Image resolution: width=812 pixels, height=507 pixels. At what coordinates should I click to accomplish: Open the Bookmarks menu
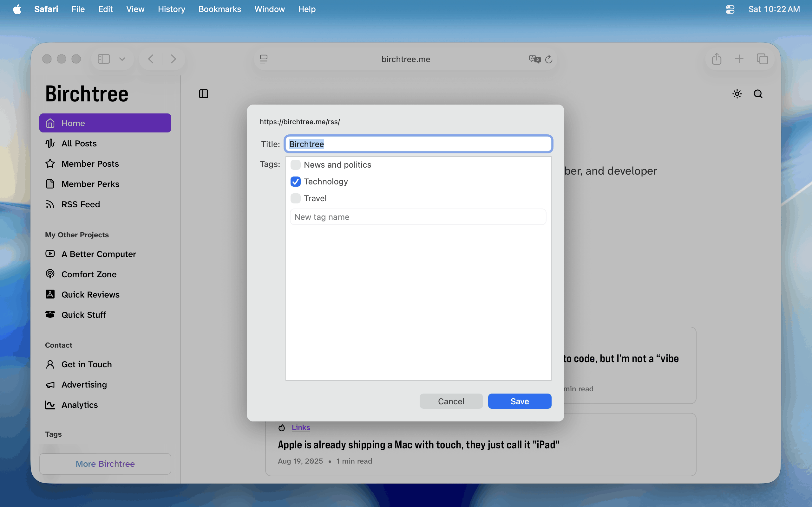tap(219, 9)
